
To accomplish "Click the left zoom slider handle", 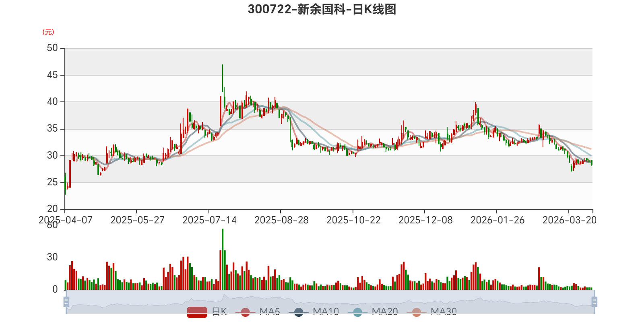I will [66, 302].
